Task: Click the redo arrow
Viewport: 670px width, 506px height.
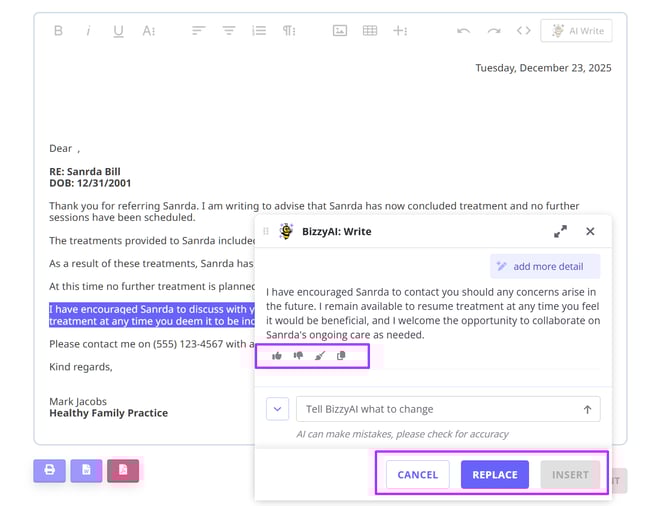Action: click(x=493, y=31)
